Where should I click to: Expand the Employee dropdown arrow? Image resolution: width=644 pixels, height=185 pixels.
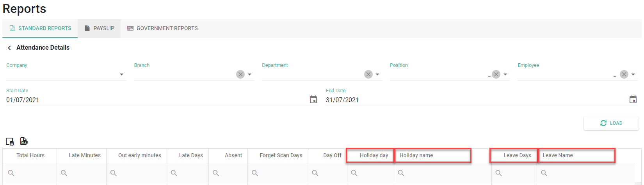point(633,74)
